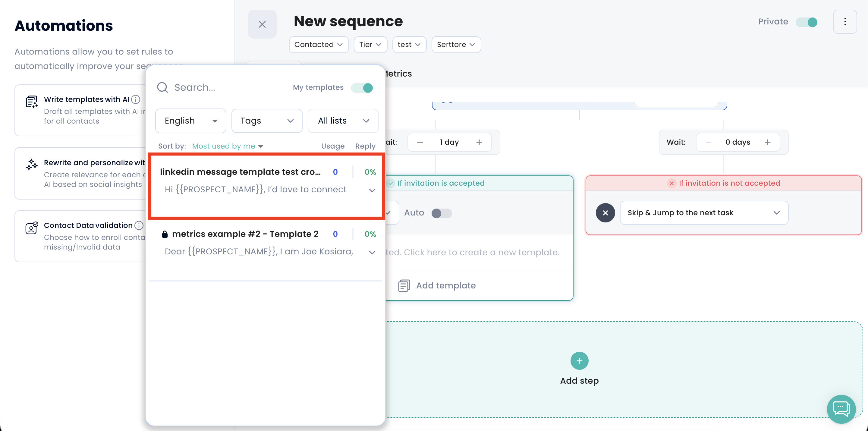Expand the Tags filter dropdown
The width and height of the screenshot is (868, 431).
pos(266,121)
